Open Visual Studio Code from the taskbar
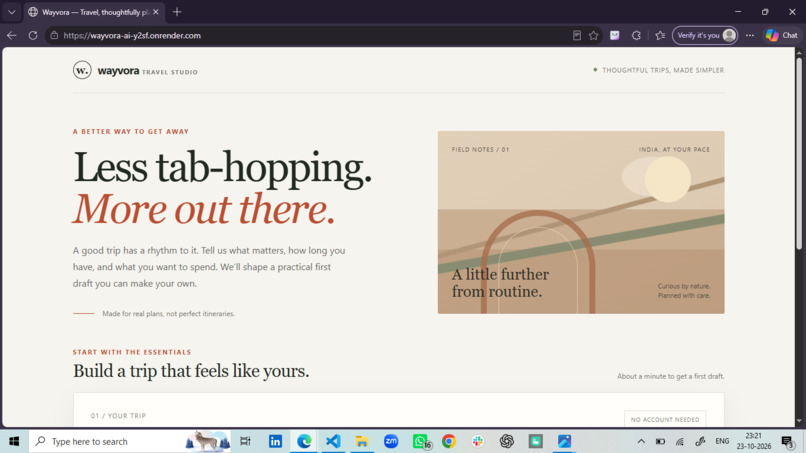Image resolution: width=806 pixels, height=453 pixels. tap(333, 441)
